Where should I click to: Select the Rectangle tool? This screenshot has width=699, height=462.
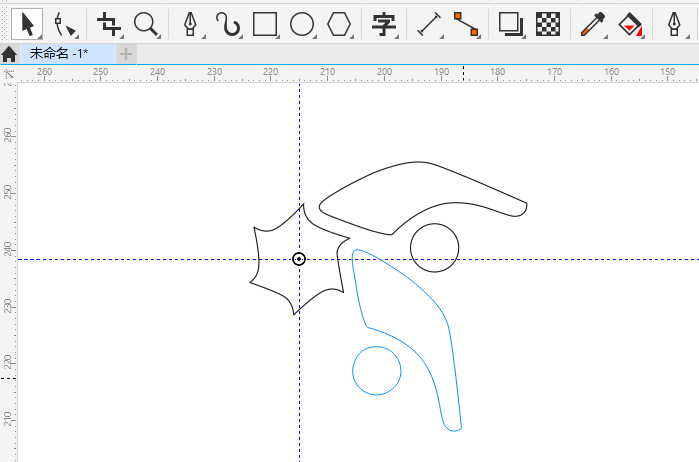point(265,24)
